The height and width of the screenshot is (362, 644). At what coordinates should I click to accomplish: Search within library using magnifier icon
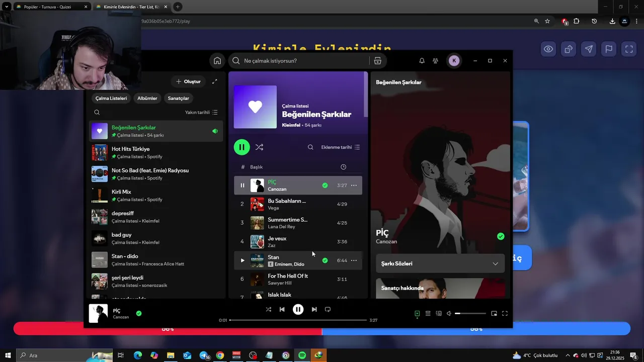tap(97, 113)
